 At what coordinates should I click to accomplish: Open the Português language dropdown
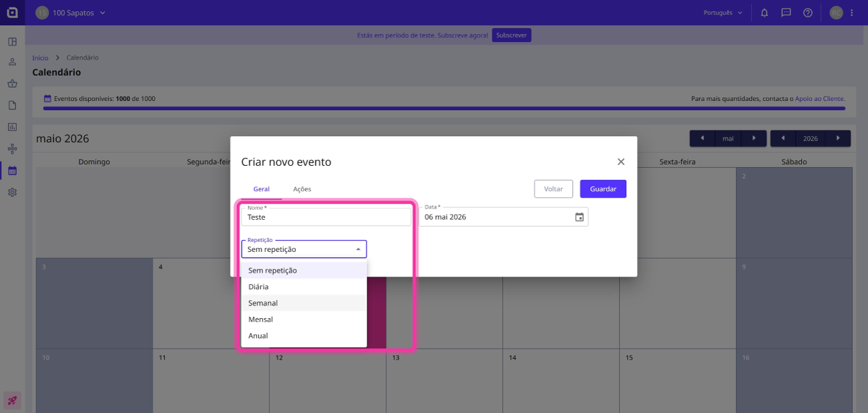(723, 13)
